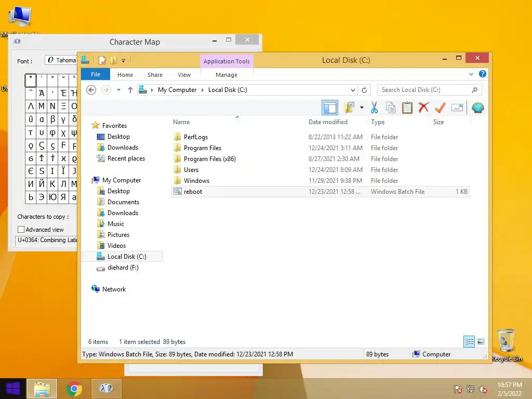Click the Copy icon in Explorer toolbar
Image resolution: width=532 pixels, height=399 pixels.
pos(391,108)
